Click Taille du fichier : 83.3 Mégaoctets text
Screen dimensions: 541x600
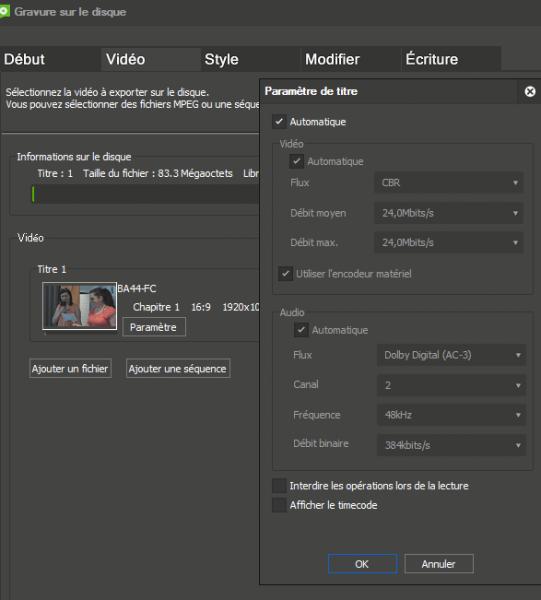coord(158,173)
